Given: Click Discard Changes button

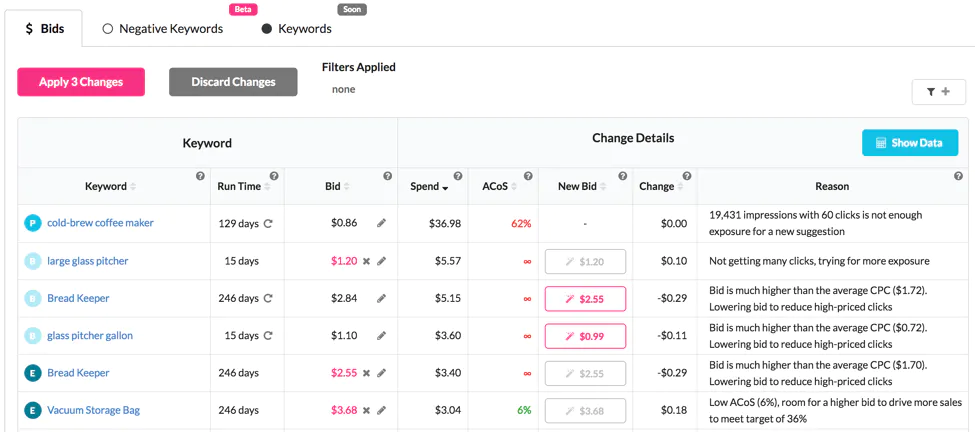Looking at the screenshot, I should point(233,82).
